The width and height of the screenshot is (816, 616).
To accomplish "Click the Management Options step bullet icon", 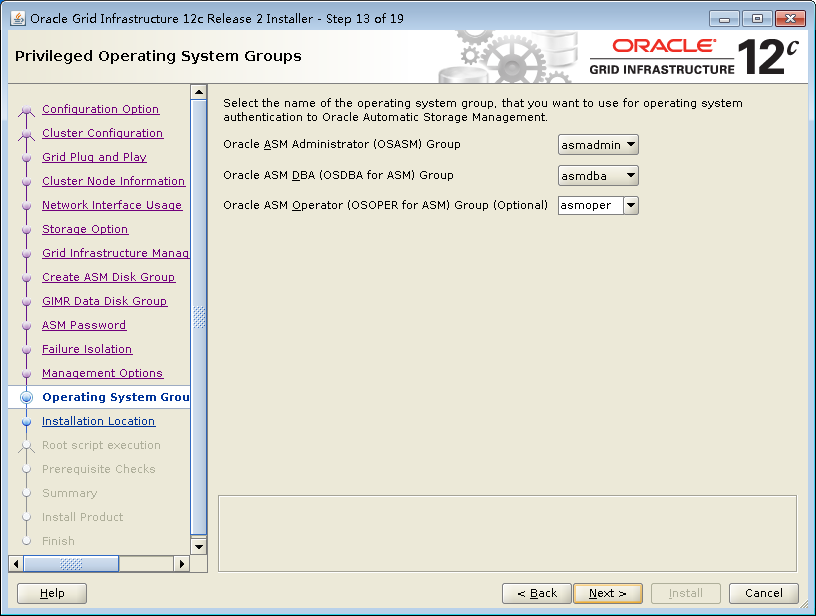I will click(27, 374).
